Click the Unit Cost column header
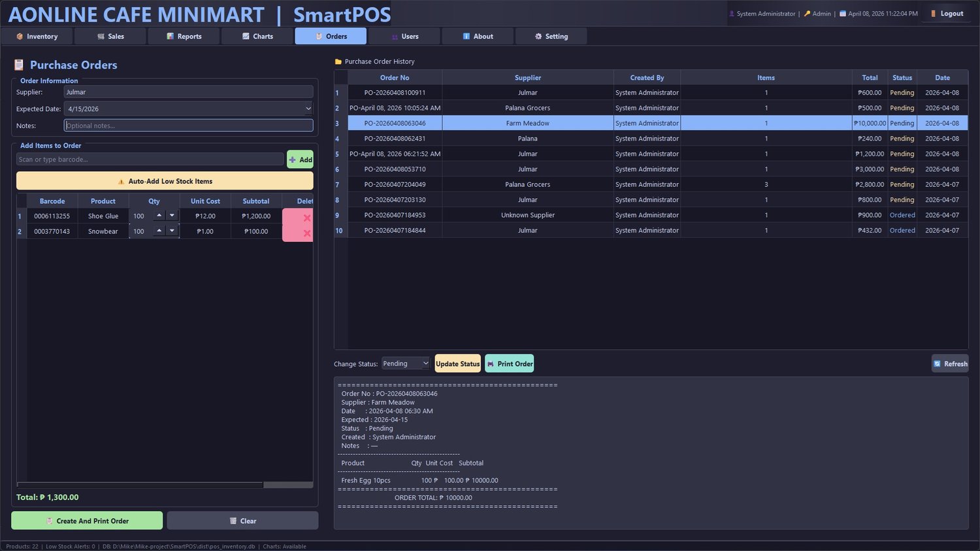This screenshot has width=980, height=551. [x=205, y=201]
